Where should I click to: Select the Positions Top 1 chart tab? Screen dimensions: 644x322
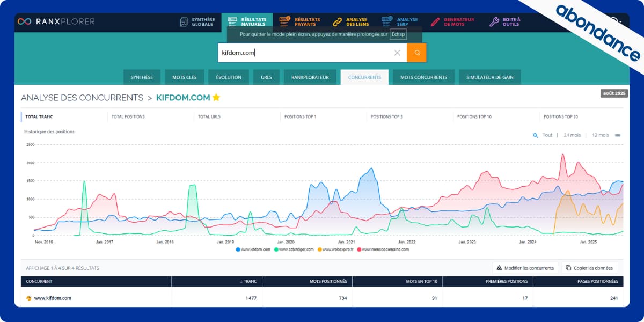300,116
